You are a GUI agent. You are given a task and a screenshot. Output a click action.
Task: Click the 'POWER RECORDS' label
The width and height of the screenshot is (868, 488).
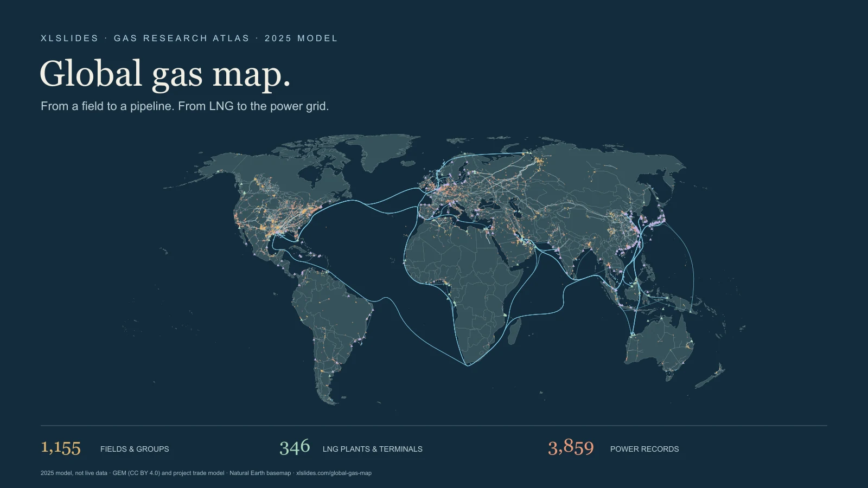[644, 449]
